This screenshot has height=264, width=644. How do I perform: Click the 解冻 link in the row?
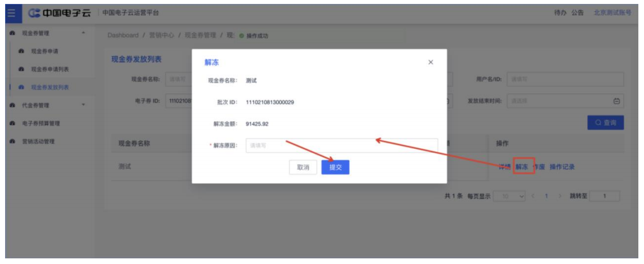[x=522, y=167]
